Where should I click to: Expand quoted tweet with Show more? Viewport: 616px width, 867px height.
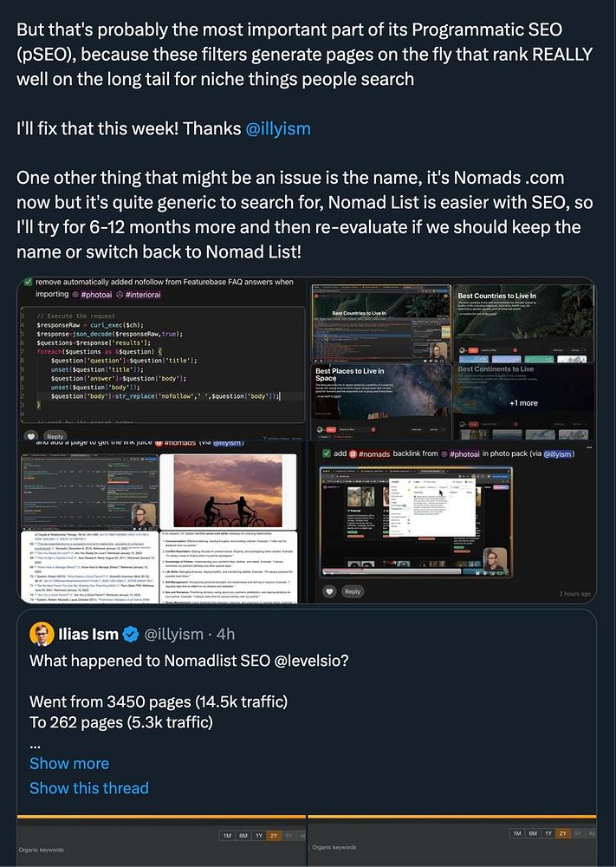click(x=69, y=763)
